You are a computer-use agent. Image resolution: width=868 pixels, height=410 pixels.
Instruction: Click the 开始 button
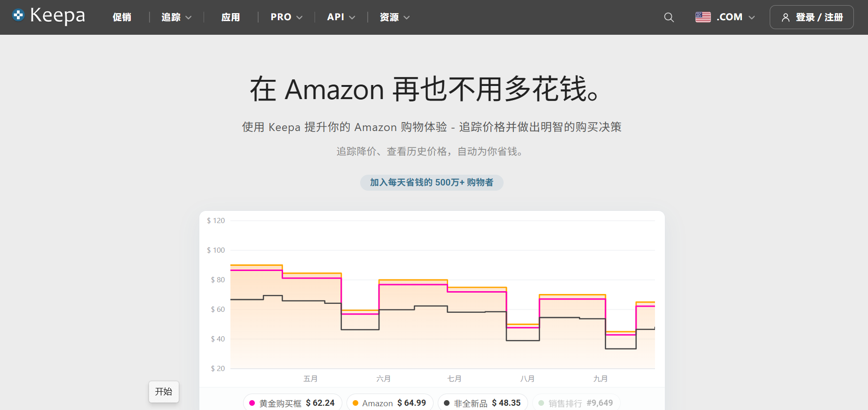pos(164,392)
